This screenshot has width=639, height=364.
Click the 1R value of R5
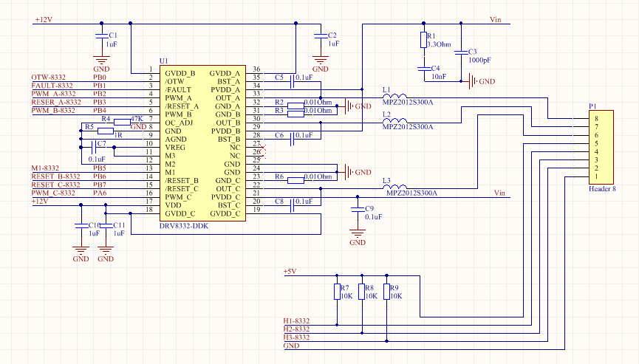[118, 135]
